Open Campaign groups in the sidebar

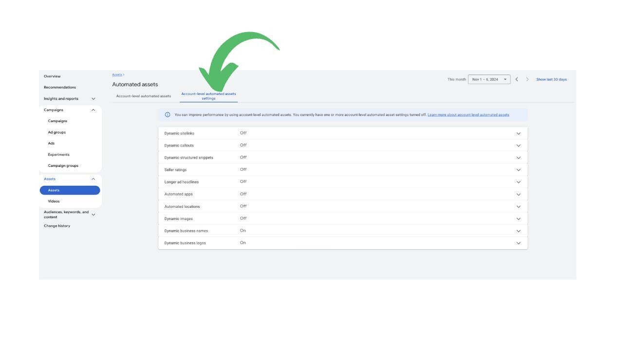point(63,166)
